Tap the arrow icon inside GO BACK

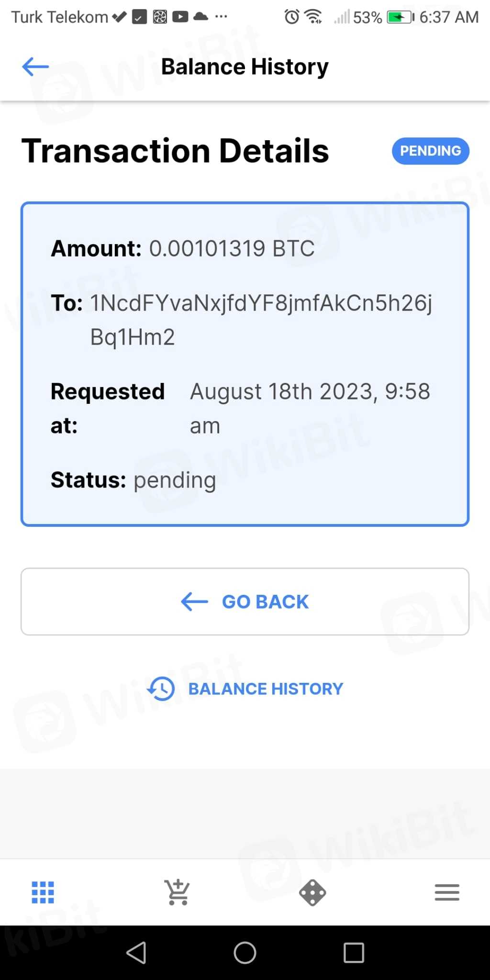click(x=194, y=601)
